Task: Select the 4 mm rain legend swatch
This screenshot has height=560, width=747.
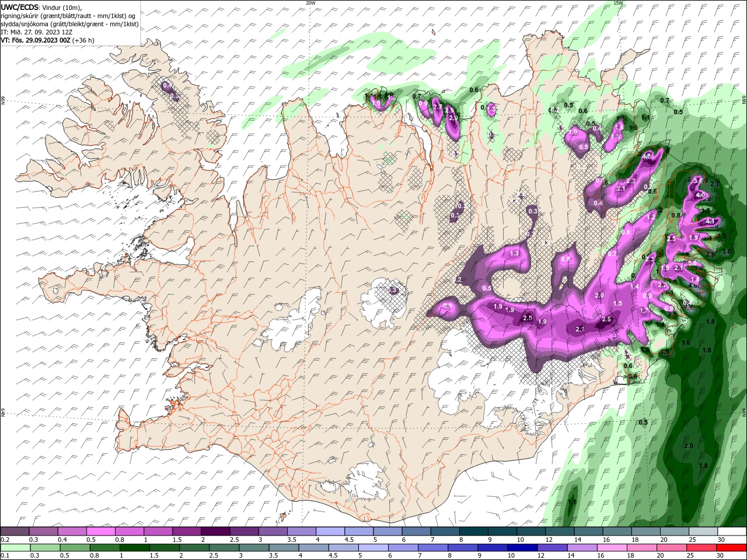Action: click(x=313, y=548)
